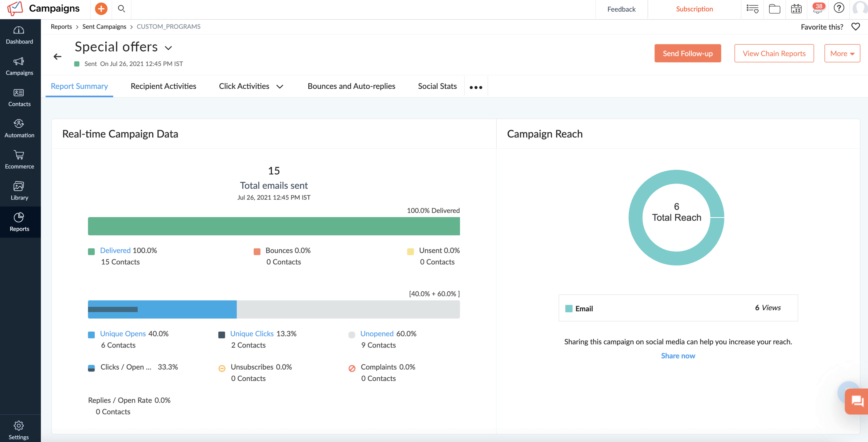Click the Total Reach donut chart
This screenshot has height=442, width=868.
pos(676,218)
